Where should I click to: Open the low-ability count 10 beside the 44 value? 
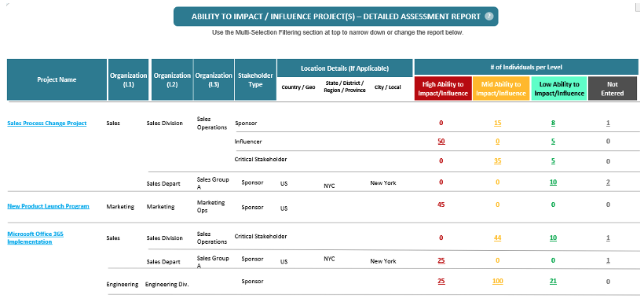click(x=553, y=238)
